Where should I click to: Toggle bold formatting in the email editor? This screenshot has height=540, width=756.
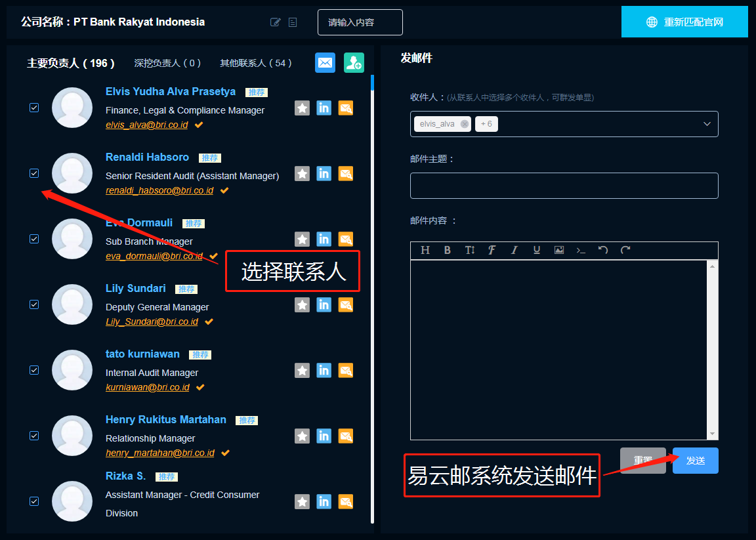coord(448,250)
